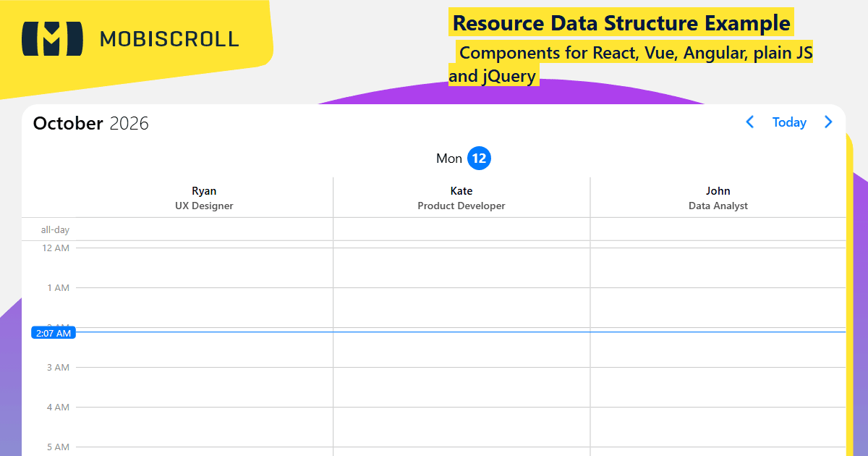Go to the previous day with the left arrow
Screen dimensions: 868x456
coord(750,122)
